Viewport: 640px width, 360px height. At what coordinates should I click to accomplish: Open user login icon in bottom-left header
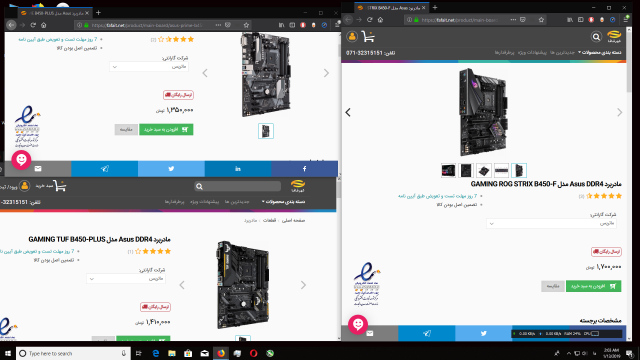(24, 186)
